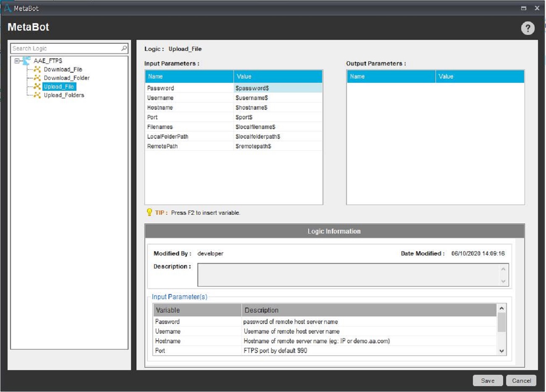Select Download_Folder in logic tree
This screenshot has width=546, height=392.
pos(66,78)
